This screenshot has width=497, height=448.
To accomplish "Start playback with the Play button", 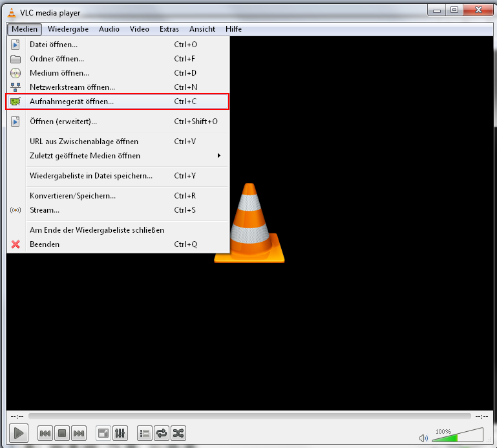I will click(x=19, y=432).
